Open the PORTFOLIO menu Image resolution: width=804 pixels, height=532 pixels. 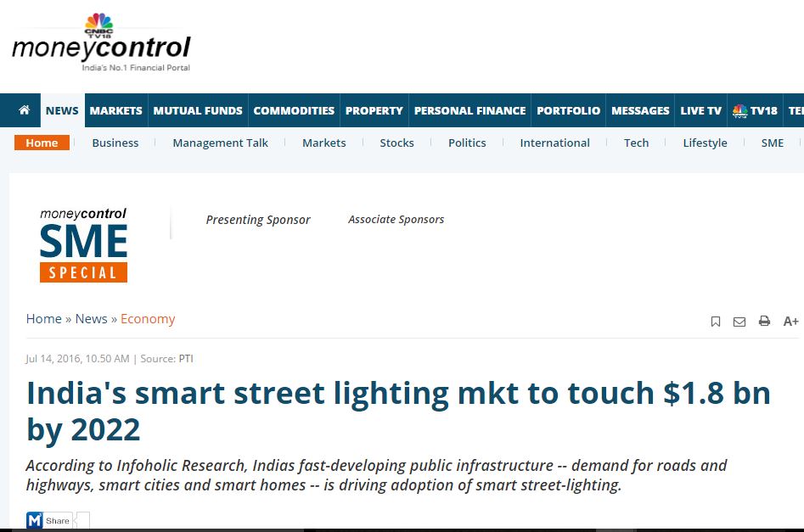click(569, 110)
